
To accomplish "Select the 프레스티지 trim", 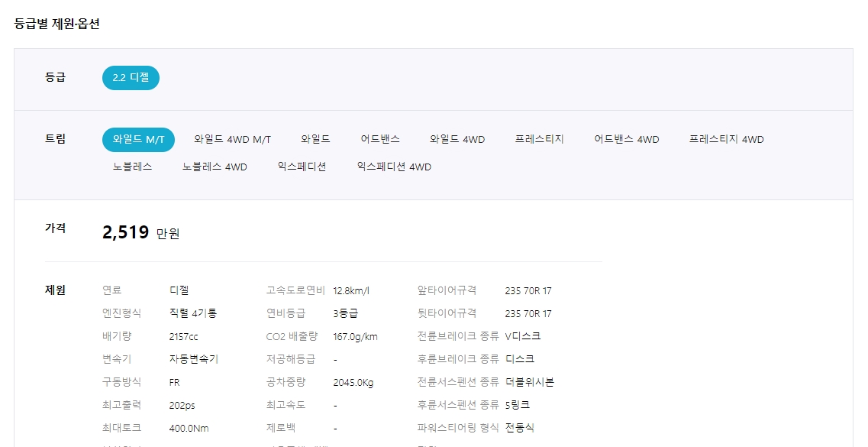I will (x=538, y=139).
